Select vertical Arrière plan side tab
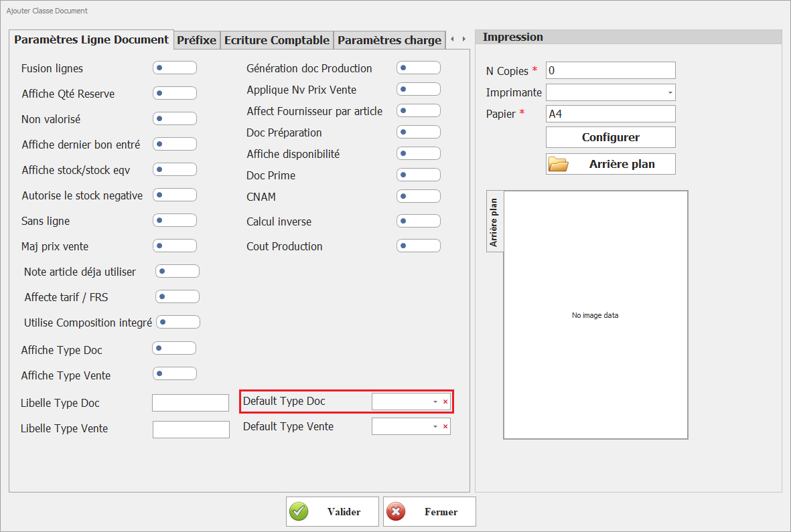Viewport: 791px width, 532px height. [x=494, y=221]
